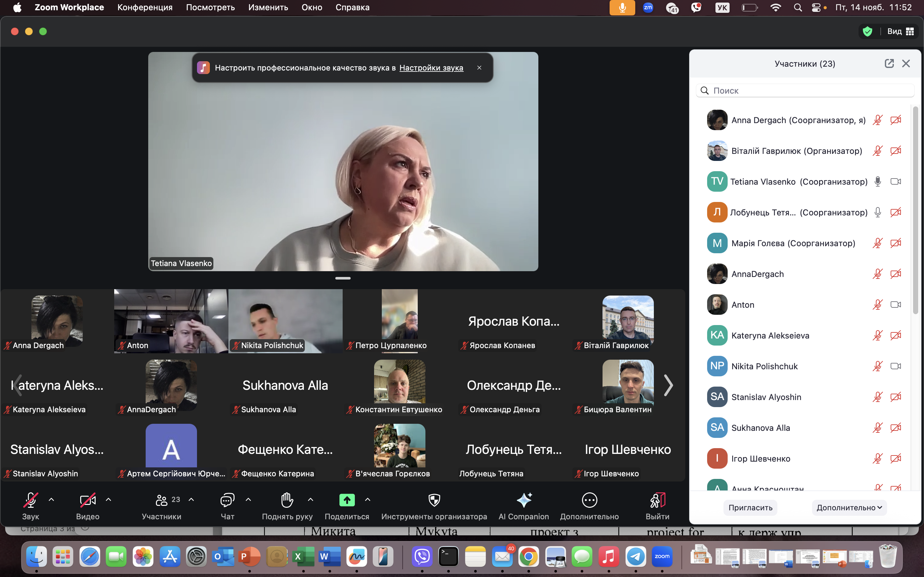This screenshot has height=577, width=924.
Task: Open AI Companion sparkle icon
Action: point(524,500)
